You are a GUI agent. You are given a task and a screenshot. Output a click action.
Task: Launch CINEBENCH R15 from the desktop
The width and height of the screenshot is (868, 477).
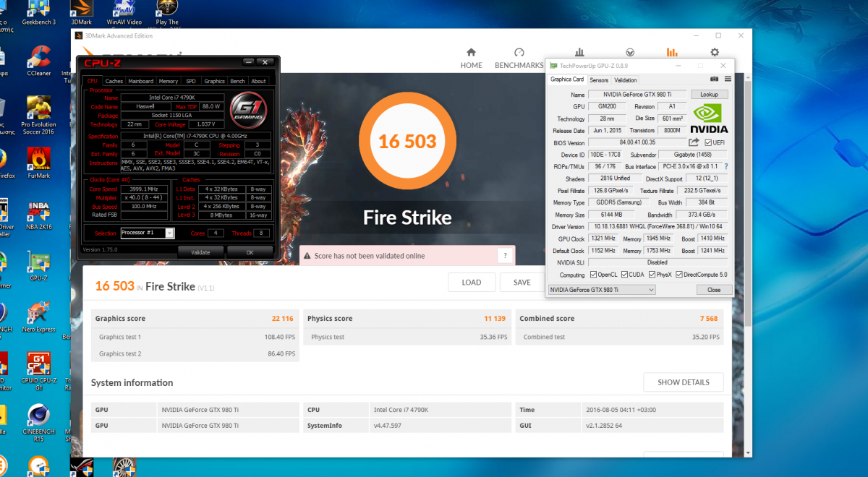click(x=38, y=423)
